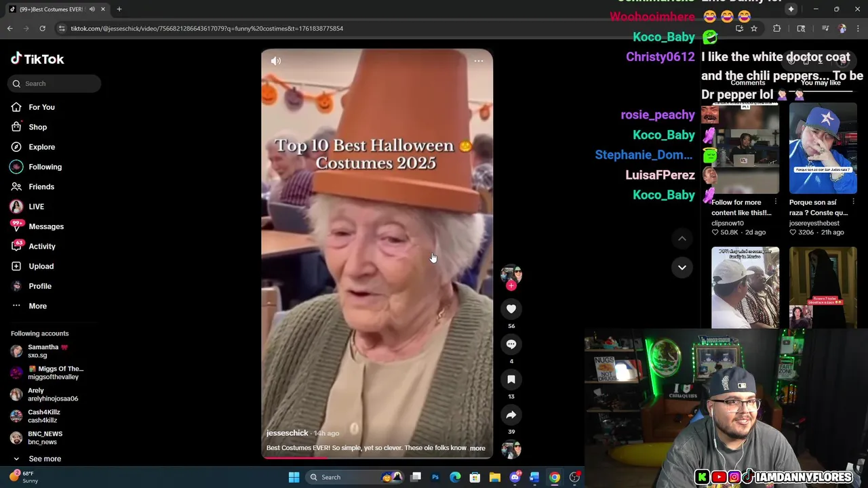Image resolution: width=868 pixels, height=488 pixels.
Task: Open the clipsnow10 suggested video thumbnail
Action: [745, 148]
